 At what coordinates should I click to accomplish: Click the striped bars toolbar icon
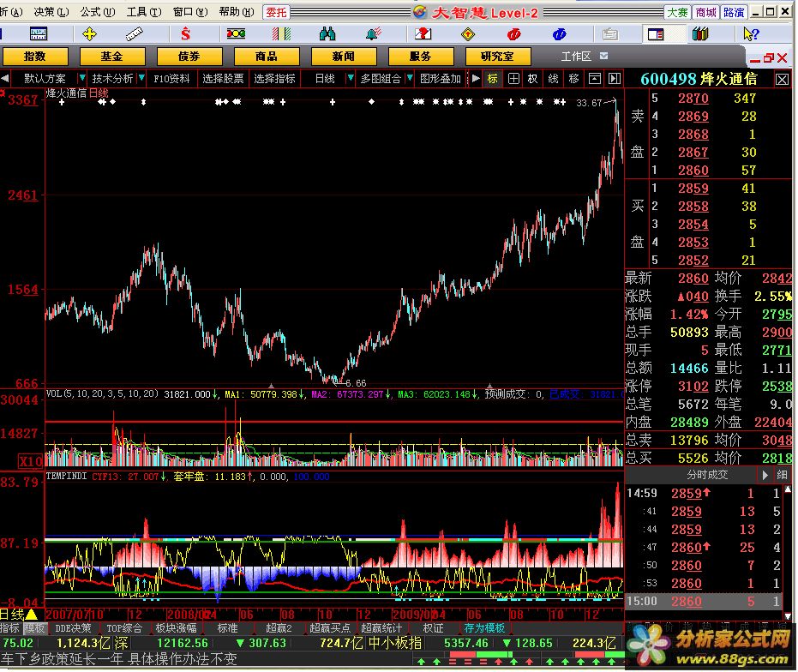pyautogui.click(x=281, y=34)
